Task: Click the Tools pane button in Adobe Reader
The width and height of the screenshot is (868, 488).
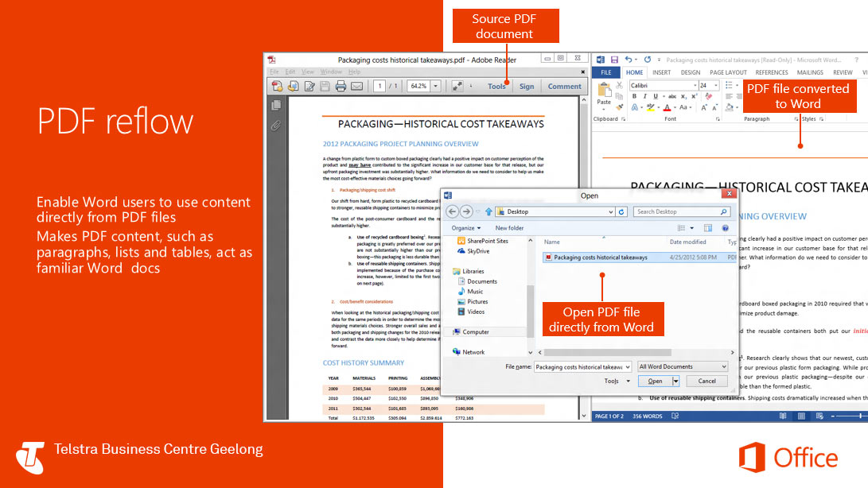Action: [x=496, y=87]
